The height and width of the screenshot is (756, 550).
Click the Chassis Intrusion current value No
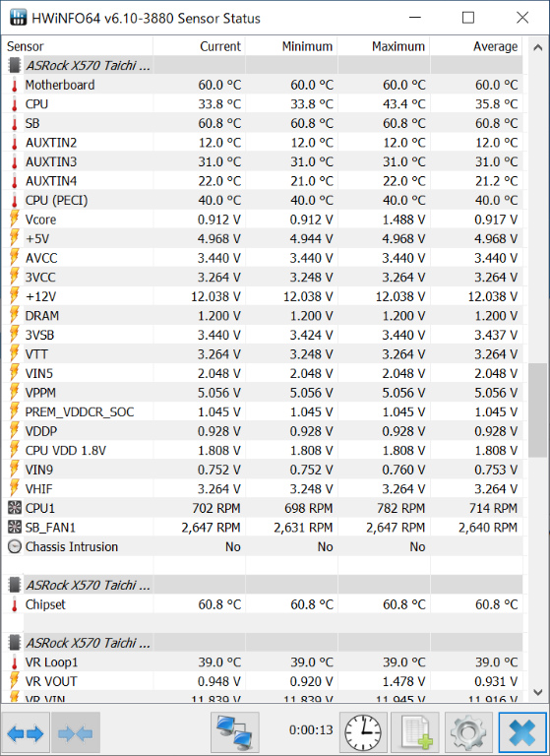tap(233, 546)
